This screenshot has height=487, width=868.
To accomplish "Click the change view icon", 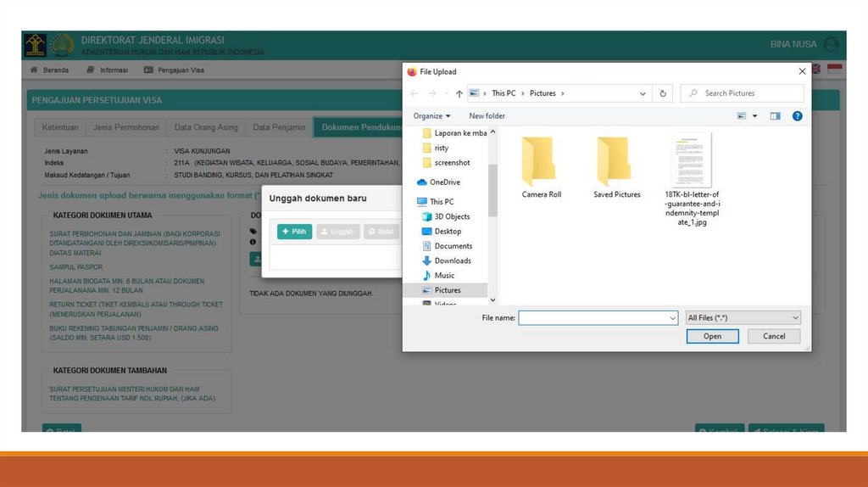I will [741, 115].
